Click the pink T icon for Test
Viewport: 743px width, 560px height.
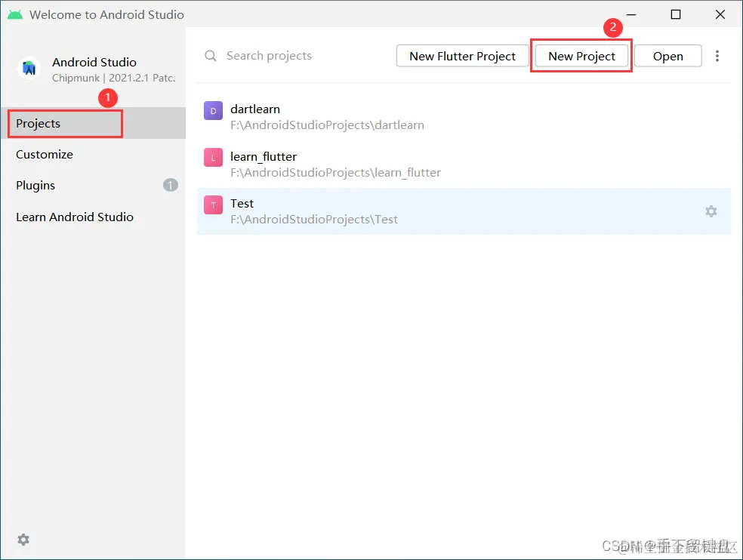pyautogui.click(x=213, y=205)
